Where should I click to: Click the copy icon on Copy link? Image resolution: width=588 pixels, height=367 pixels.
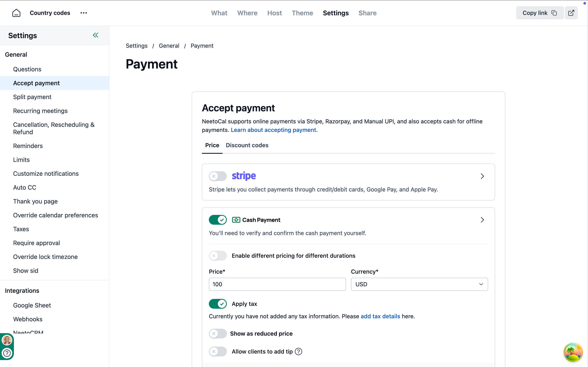(x=554, y=13)
